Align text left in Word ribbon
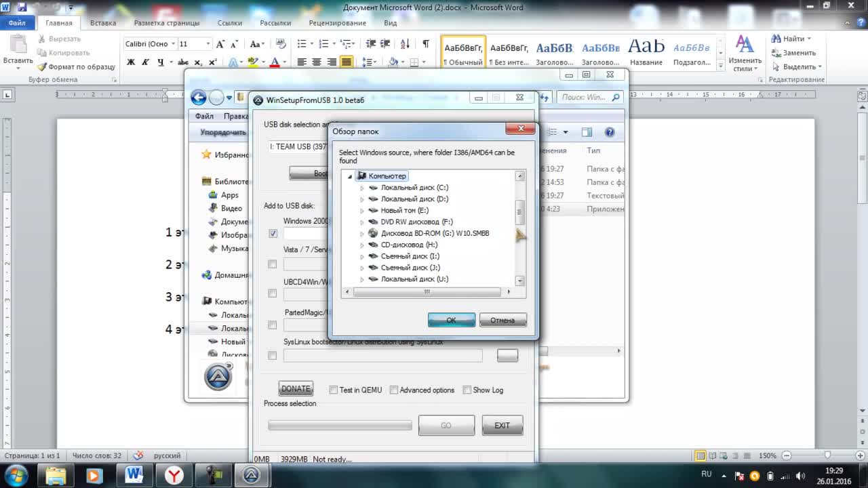This screenshot has width=868, height=488. 302,62
